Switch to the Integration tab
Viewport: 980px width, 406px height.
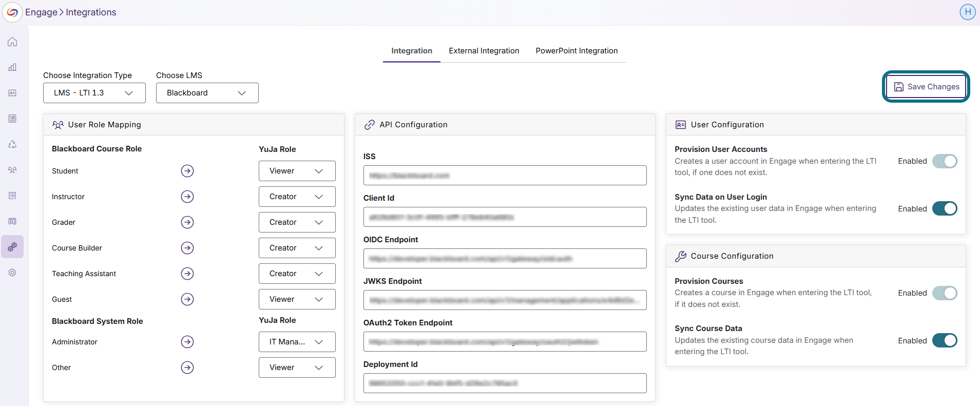[x=412, y=51]
